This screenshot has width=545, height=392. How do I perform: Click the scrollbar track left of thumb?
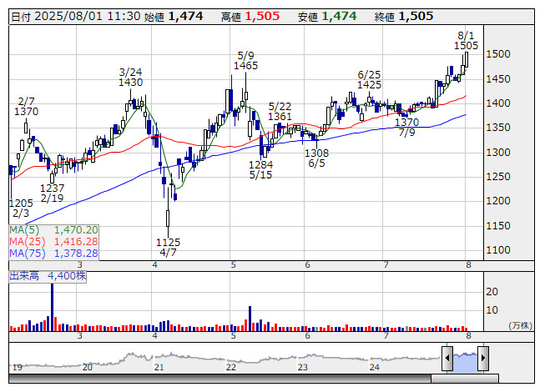(220, 378)
